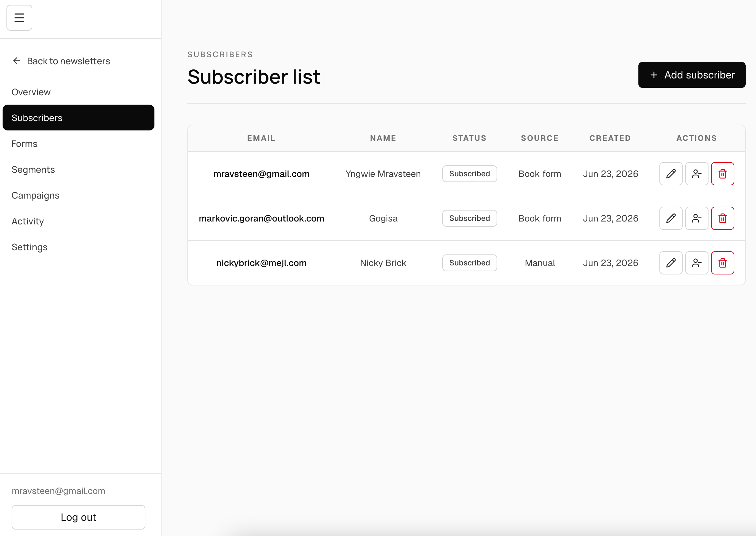Click the CREATED column header
The height and width of the screenshot is (536, 756).
coord(610,138)
